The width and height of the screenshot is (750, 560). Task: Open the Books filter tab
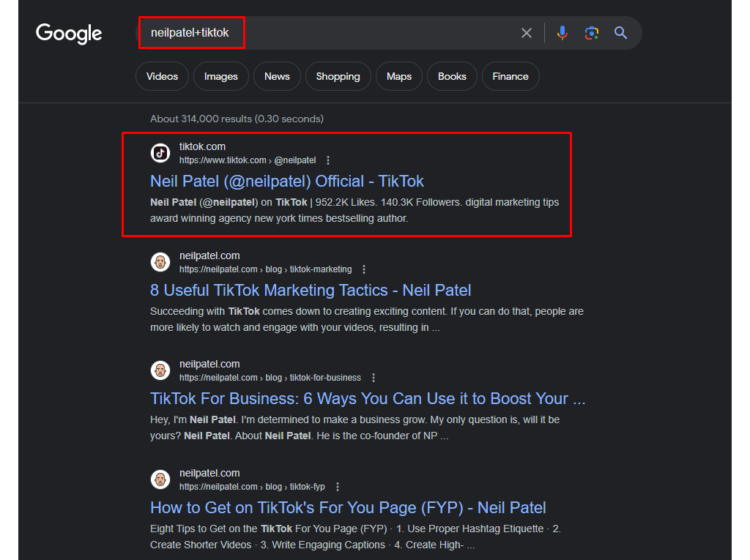[x=452, y=76]
